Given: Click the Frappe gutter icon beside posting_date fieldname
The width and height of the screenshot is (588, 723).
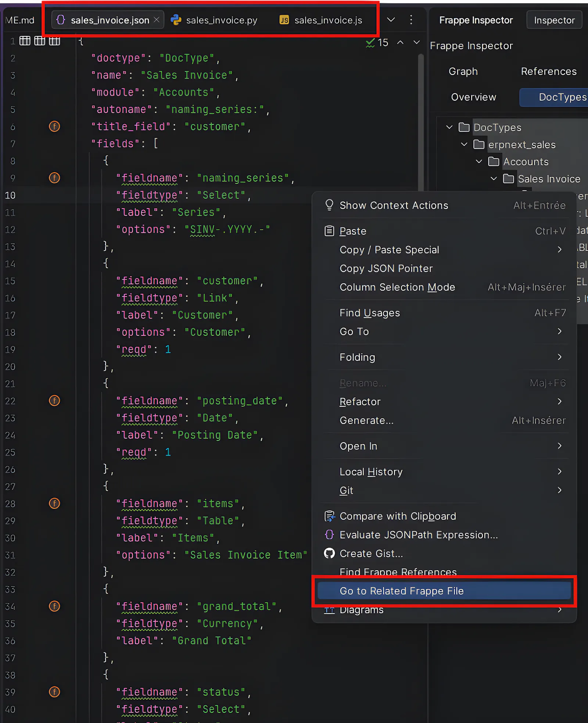Looking at the screenshot, I should coord(54,401).
